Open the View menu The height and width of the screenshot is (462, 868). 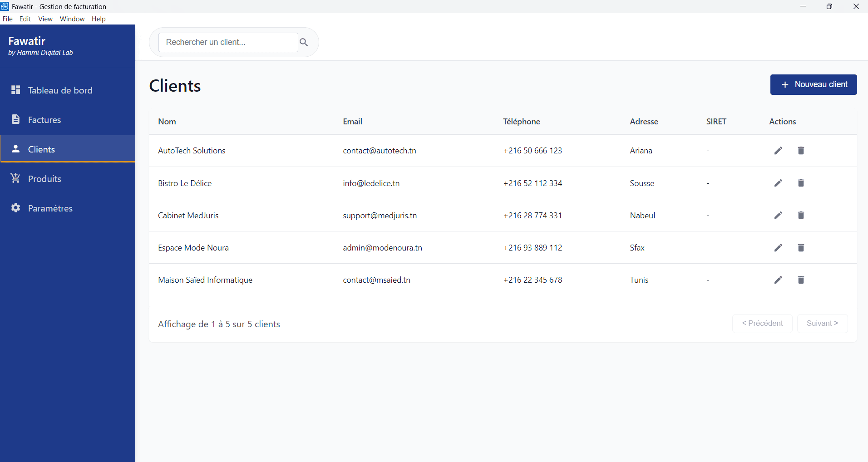[45, 19]
